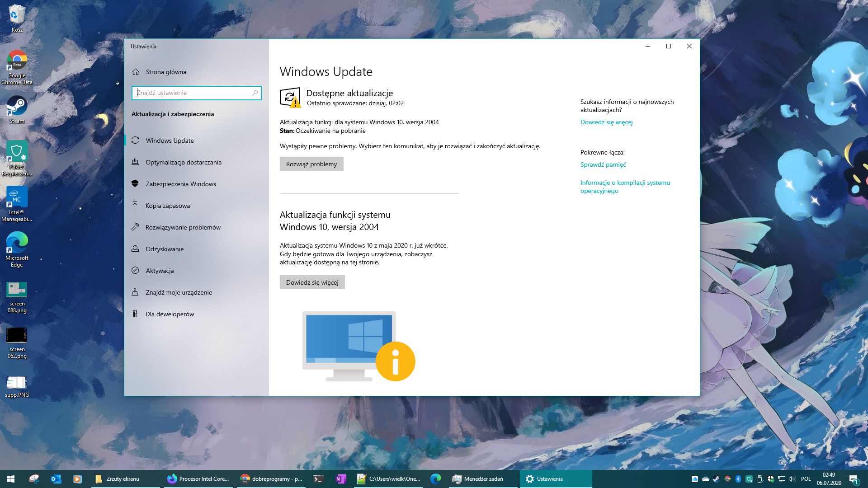Select the Kopia zapasowa backup entry

click(x=167, y=206)
